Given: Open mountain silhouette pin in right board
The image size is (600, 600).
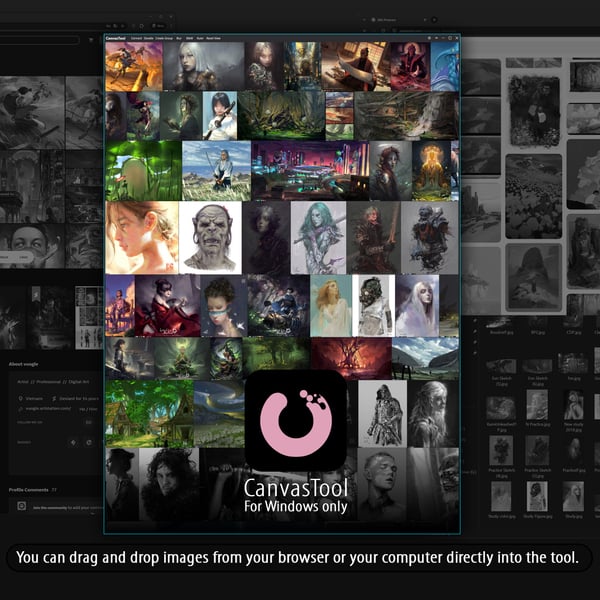Looking at the screenshot, I should pos(534,277).
